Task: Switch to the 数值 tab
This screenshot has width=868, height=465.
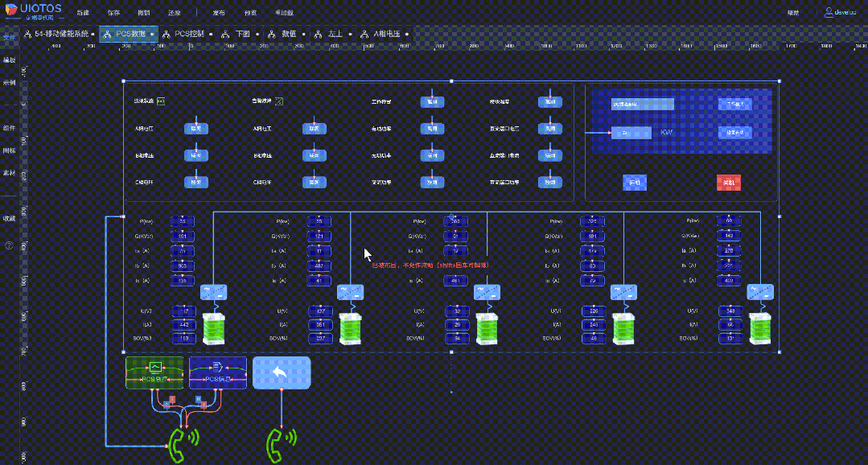Action: pos(286,34)
